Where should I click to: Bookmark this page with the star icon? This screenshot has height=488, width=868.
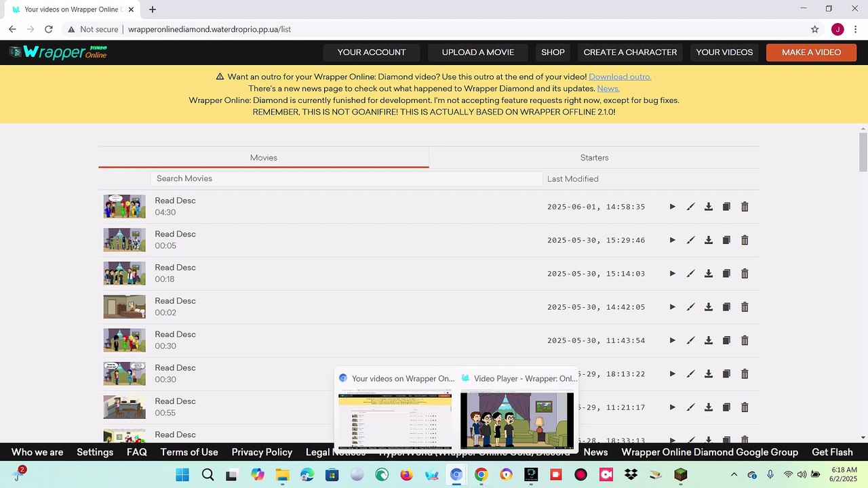point(814,29)
